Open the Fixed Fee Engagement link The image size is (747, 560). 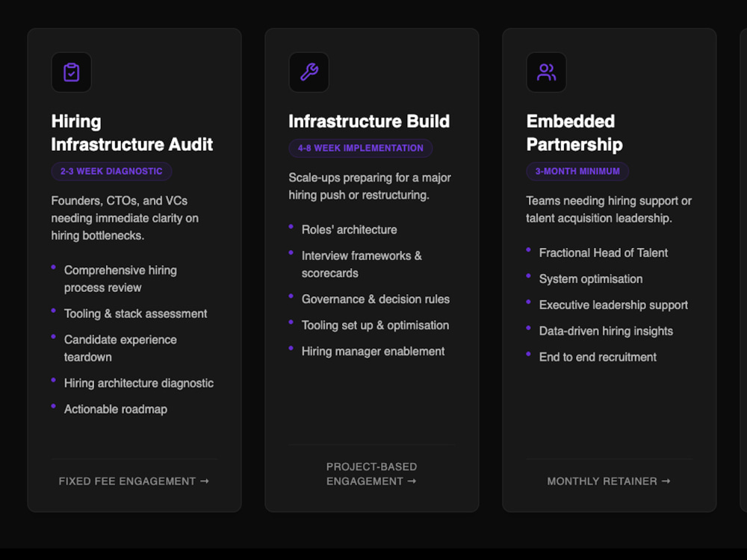click(x=134, y=481)
